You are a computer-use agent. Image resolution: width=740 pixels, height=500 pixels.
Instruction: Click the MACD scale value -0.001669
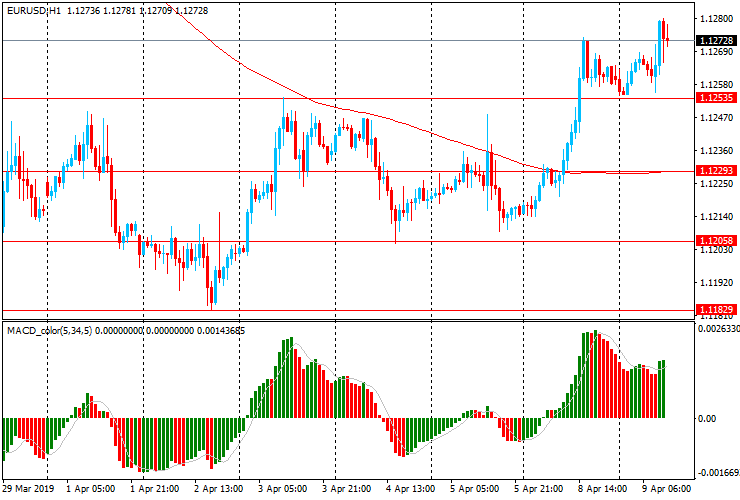pyautogui.click(x=718, y=473)
